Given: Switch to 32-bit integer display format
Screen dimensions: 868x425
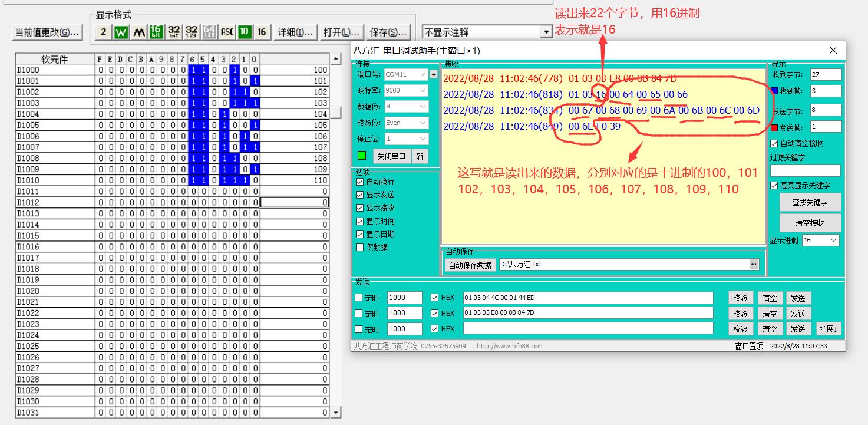Looking at the screenshot, I should pyautogui.click(x=174, y=32).
